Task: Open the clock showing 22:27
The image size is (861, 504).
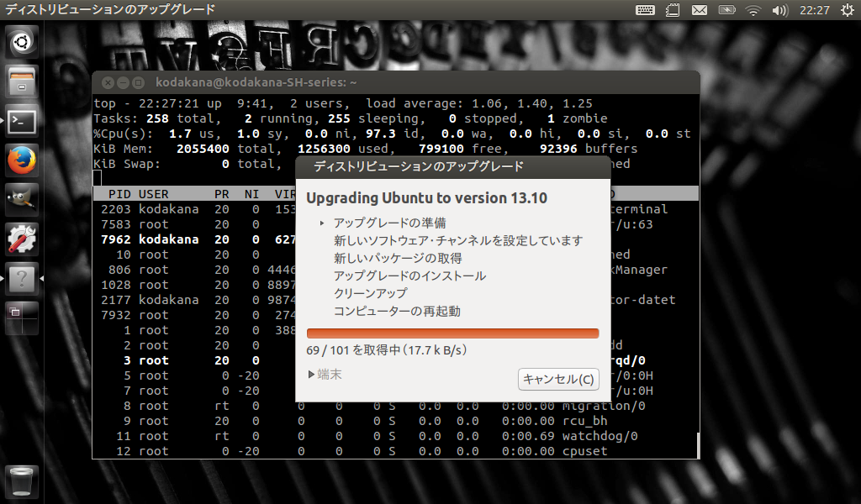Action: [814, 10]
